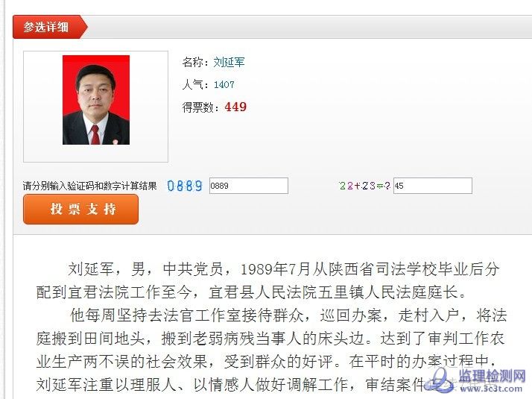Click the text line mentioning 宜君县人民法院

(x=251, y=292)
